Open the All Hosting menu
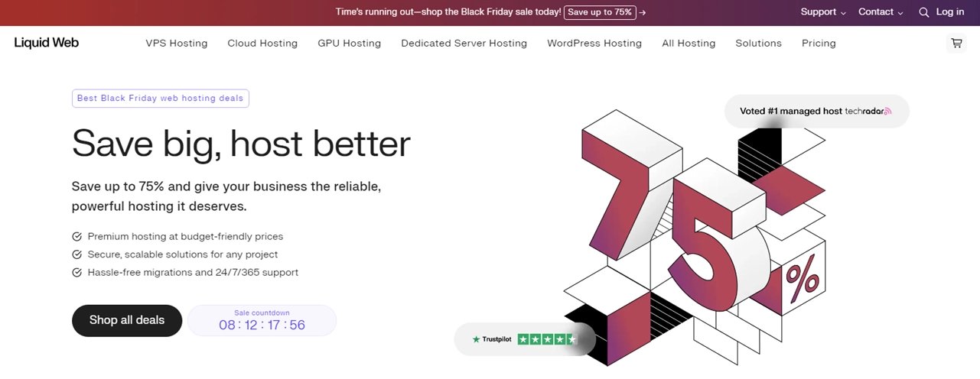The image size is (980, 379). (689, 44)
